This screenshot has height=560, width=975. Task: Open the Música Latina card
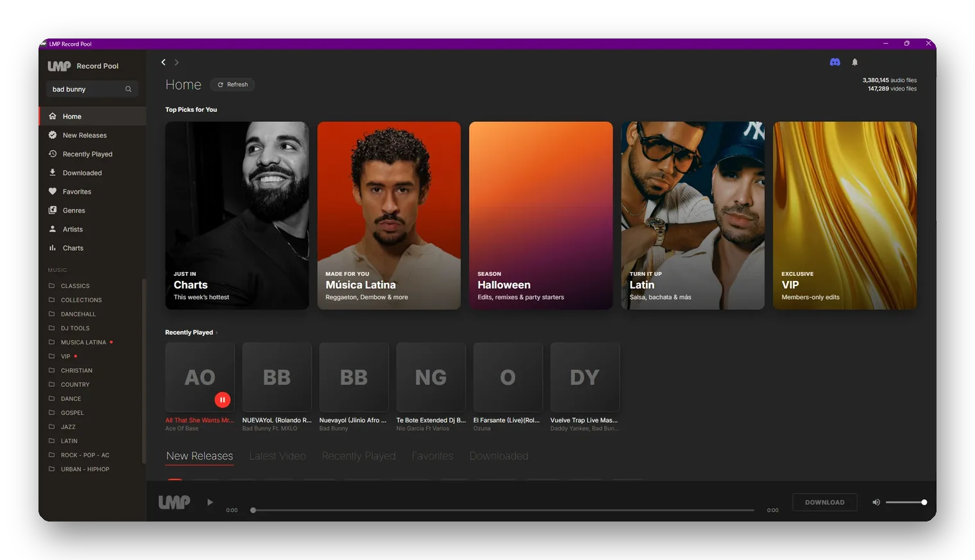389,216
